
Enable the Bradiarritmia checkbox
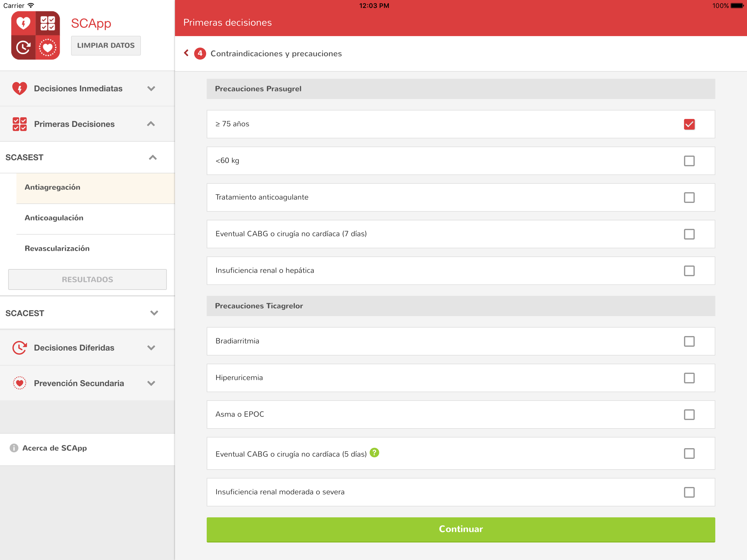pos(689,341)
